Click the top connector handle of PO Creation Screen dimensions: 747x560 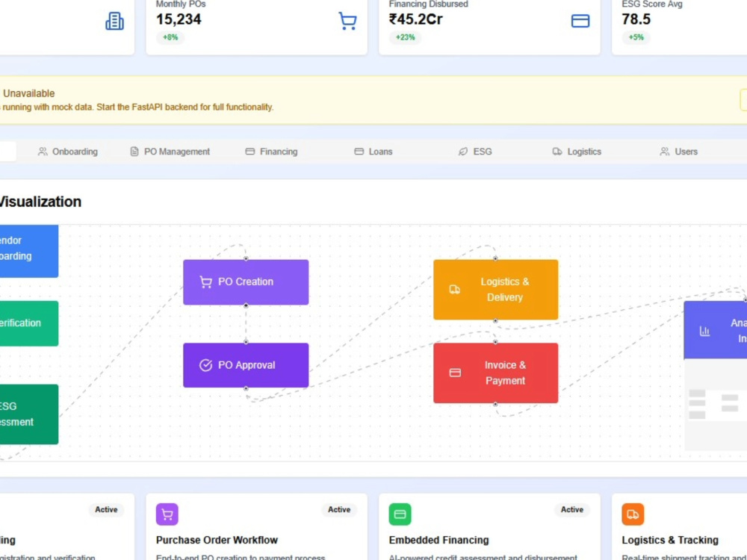(246, 258)
